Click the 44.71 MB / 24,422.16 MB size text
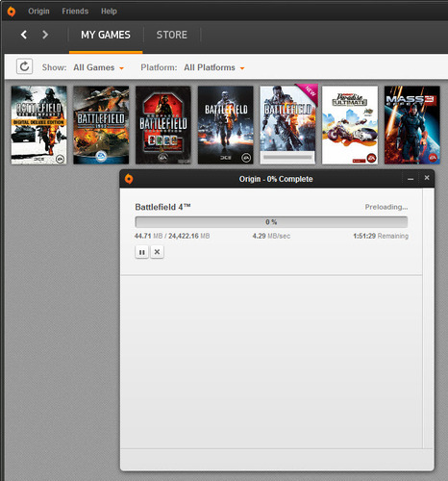The image size is (448, 481). 172,236
